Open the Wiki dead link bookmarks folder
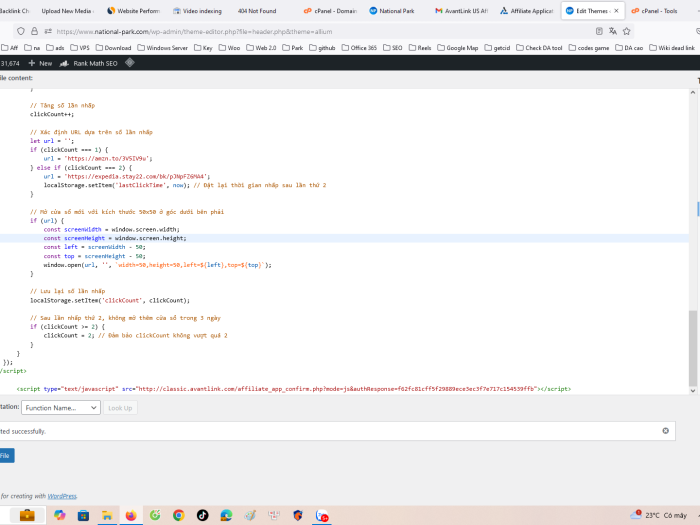The image size is (700, 525). tap(672, 48)
